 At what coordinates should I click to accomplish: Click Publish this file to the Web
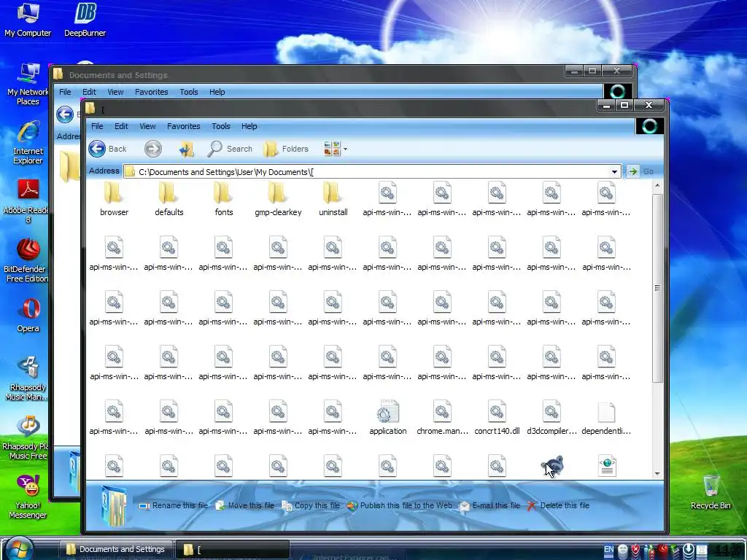[x=399, y=506]
